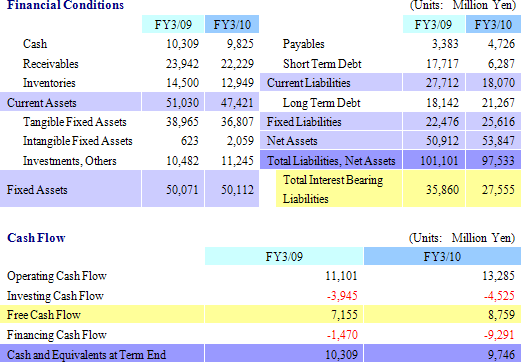
Task: Click the Net Assets value 53,847
Action: [498, 140]
